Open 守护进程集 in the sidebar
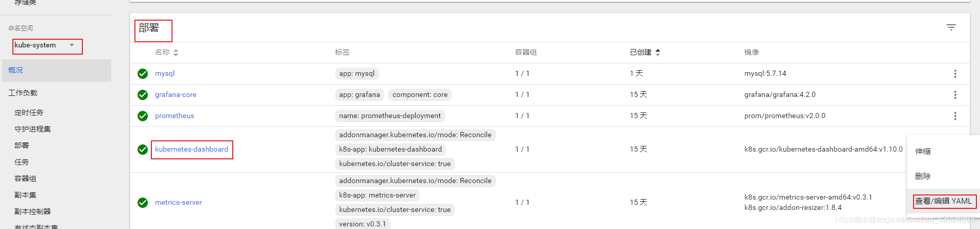The width and height of the screenshot is (980, 229). point(32,129)
